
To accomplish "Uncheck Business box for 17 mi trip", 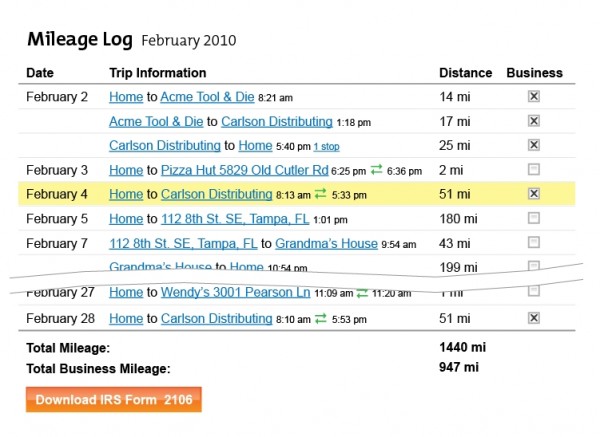I will pos(534,121).
